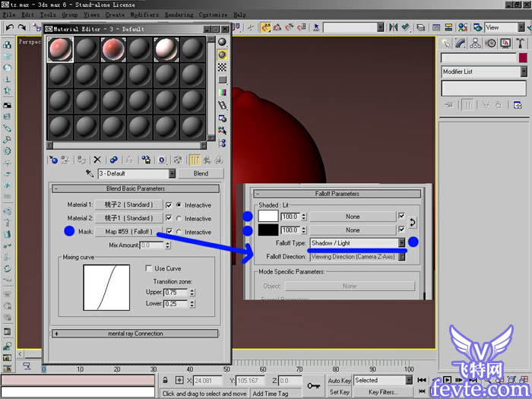This screenshot has width=532, height=399.
Task: Select Interactive radio button for Material 1
Action: pyautogui.click(x=179, y=205)
